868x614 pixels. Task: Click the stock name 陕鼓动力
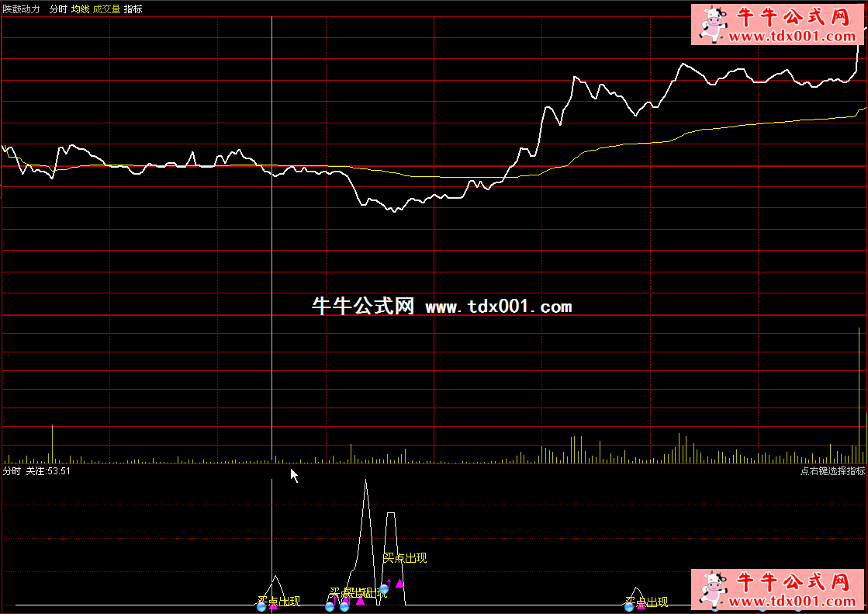coord(22,9)
